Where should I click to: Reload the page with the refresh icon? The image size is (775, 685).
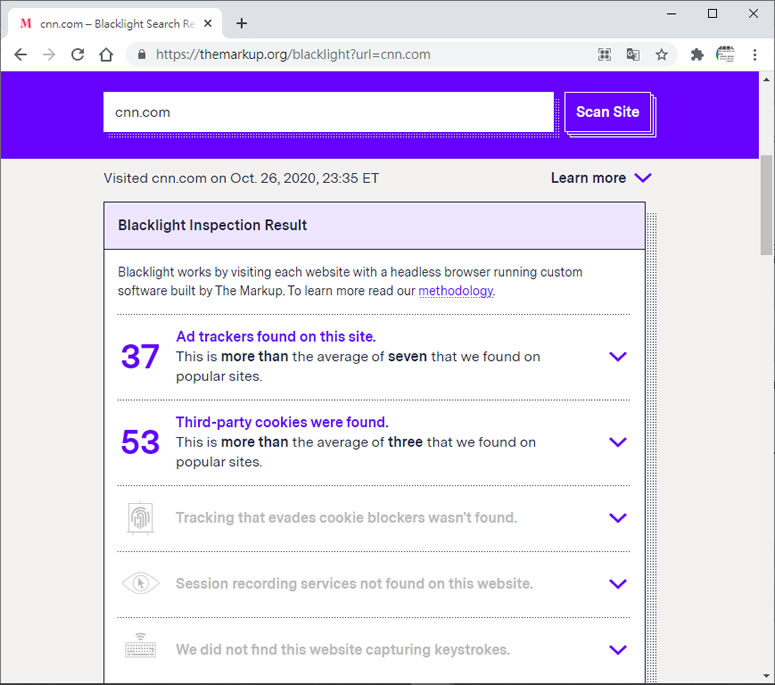(x=77, y=55)
